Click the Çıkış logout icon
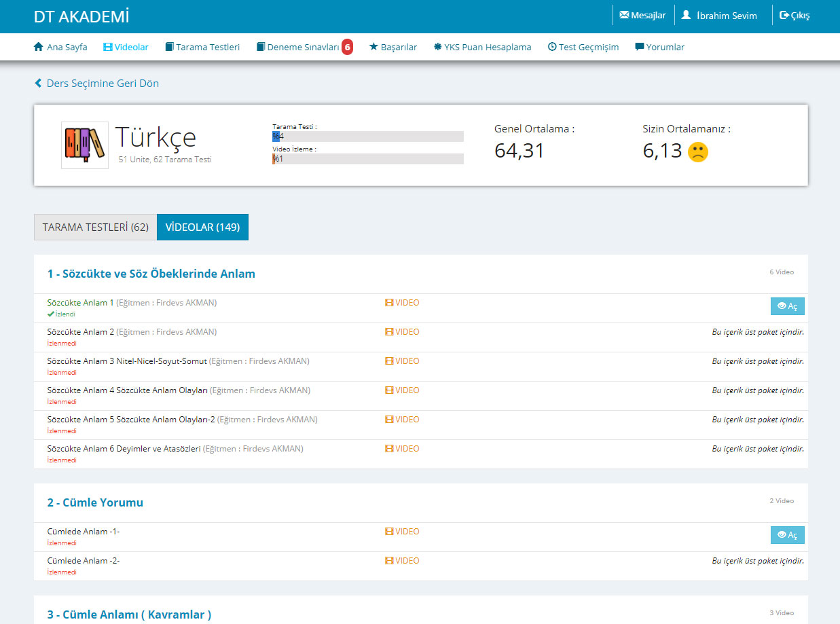The height and width of the screenshot is (624, 840). pos(784,15)
